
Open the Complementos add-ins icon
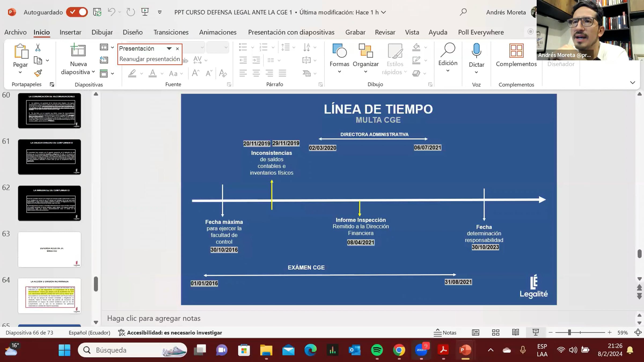[x=516, y=51]
